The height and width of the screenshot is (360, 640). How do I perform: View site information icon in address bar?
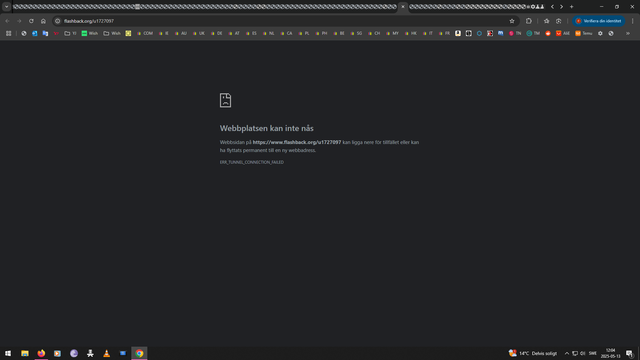tap(58, 21)
